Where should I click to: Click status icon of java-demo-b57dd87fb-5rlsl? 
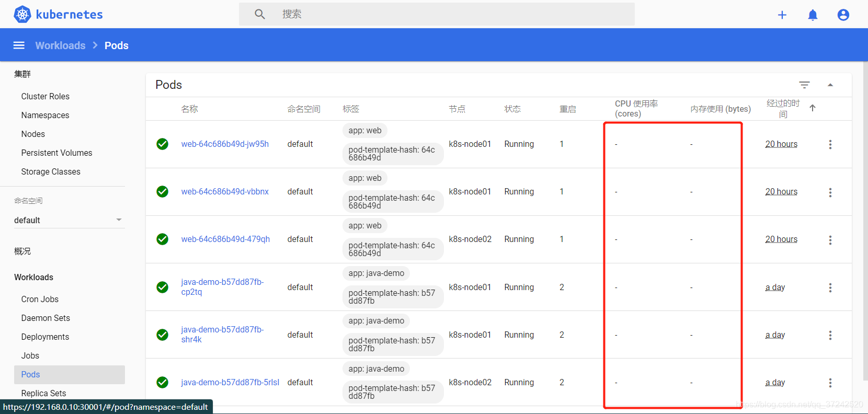point(163,382)
